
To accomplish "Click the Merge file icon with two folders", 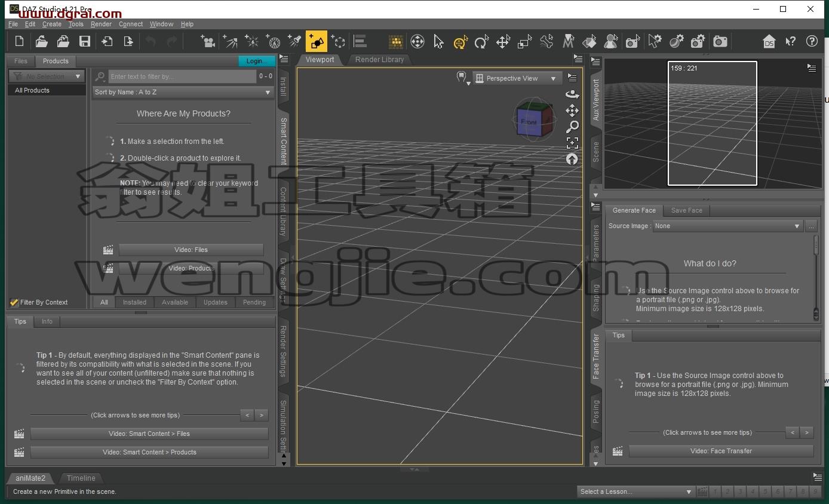I will 63,41.
